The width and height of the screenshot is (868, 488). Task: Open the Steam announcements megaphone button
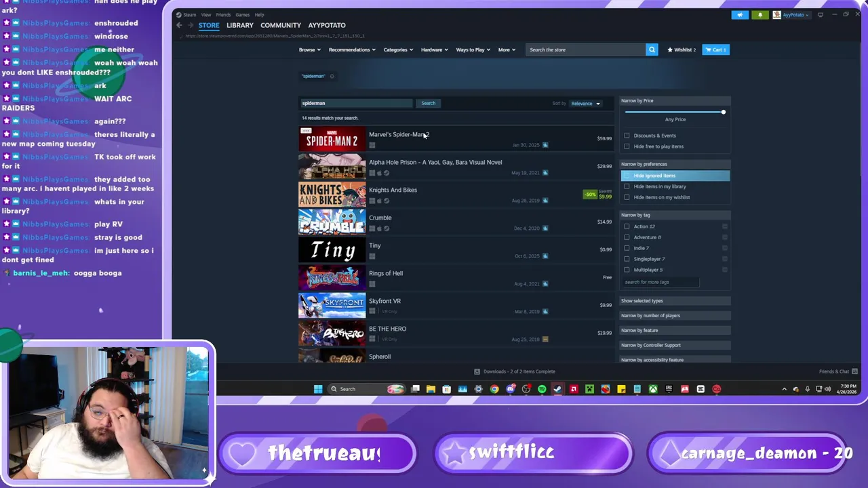(740, 15)
